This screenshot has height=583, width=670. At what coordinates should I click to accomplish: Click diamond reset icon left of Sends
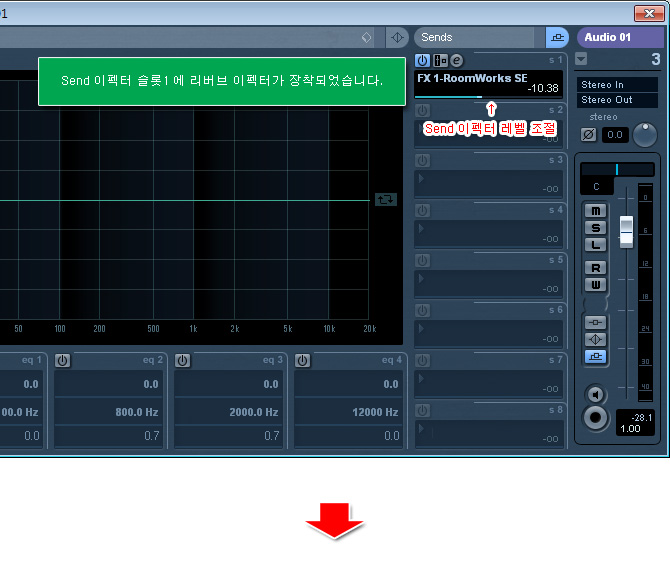pos(397,38)
